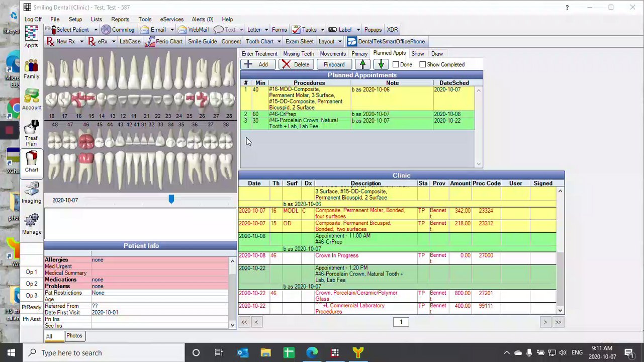Open the Manage module

pyautogui.click(x=31, y=223)
